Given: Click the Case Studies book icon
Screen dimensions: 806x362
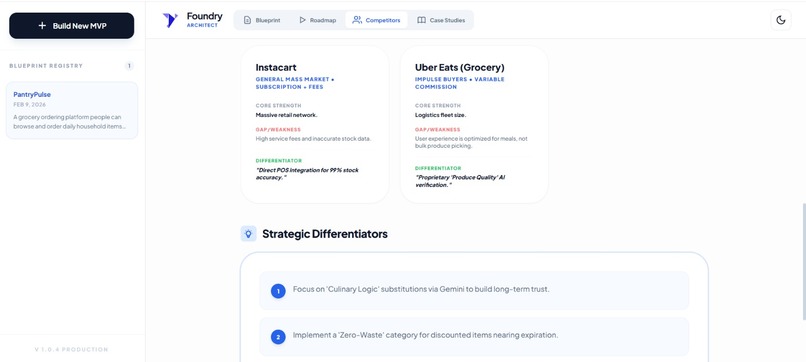Looking at the screenshot, I should (x=422, y=21).
